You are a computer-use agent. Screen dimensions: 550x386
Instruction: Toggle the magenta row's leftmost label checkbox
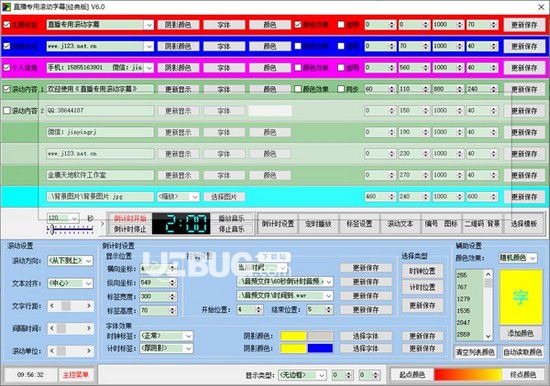click(7, 67)
